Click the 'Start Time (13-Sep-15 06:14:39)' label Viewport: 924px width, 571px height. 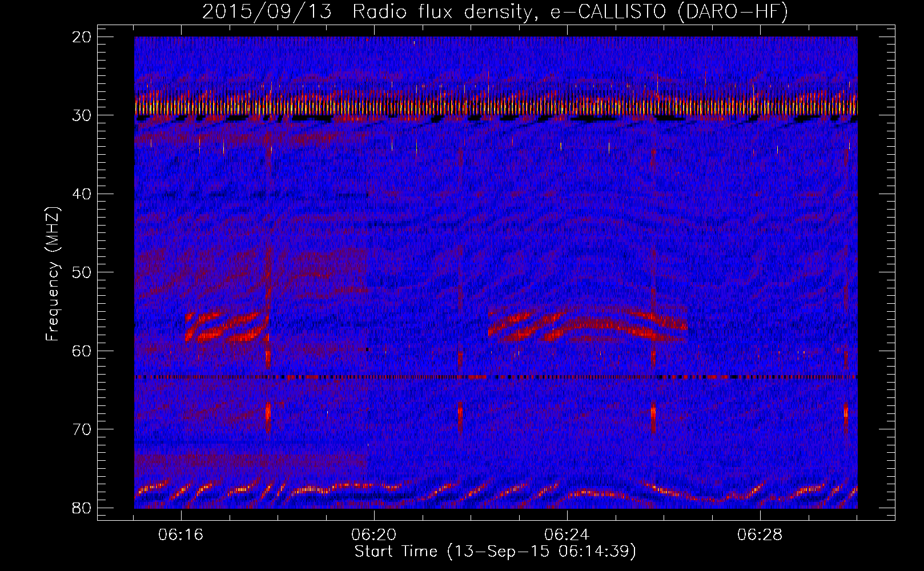pyautogui.click(x=495, y=552)
